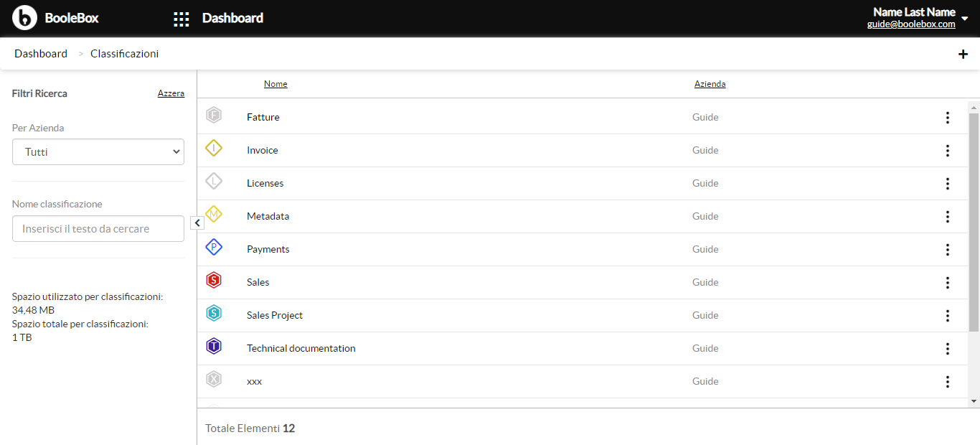Focus the Nome classificazione search field
The image size is (980, 445).
click(x=98, y=229)
